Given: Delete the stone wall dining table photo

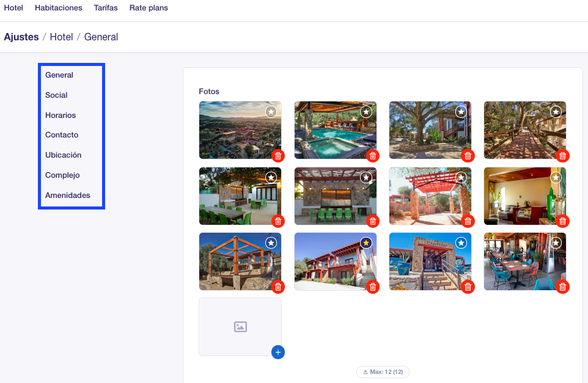Looking at the screenshot, I should pyautogui.click(x=373, y=222).
